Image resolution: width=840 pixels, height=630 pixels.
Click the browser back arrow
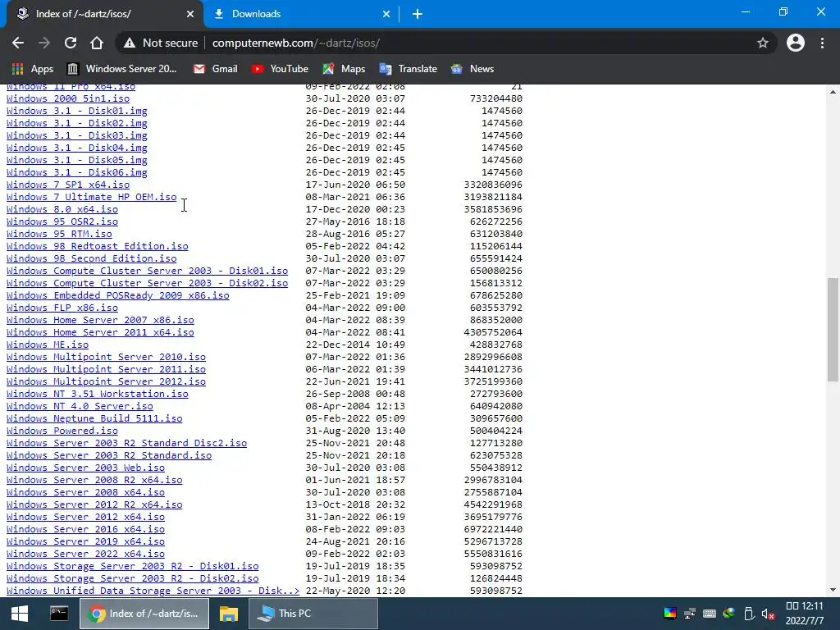click(18, 43)
